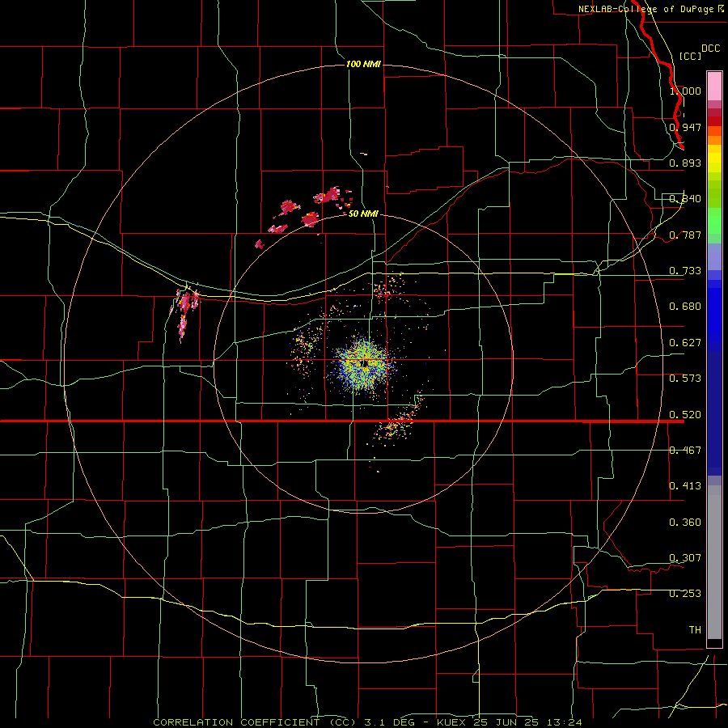Click the 1.000 color scale value
The image size is (728, 728).
(x=685, y=91)
